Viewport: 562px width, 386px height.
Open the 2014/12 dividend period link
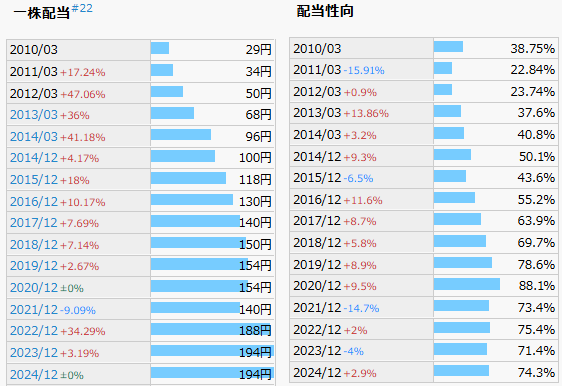pos(34,158)
